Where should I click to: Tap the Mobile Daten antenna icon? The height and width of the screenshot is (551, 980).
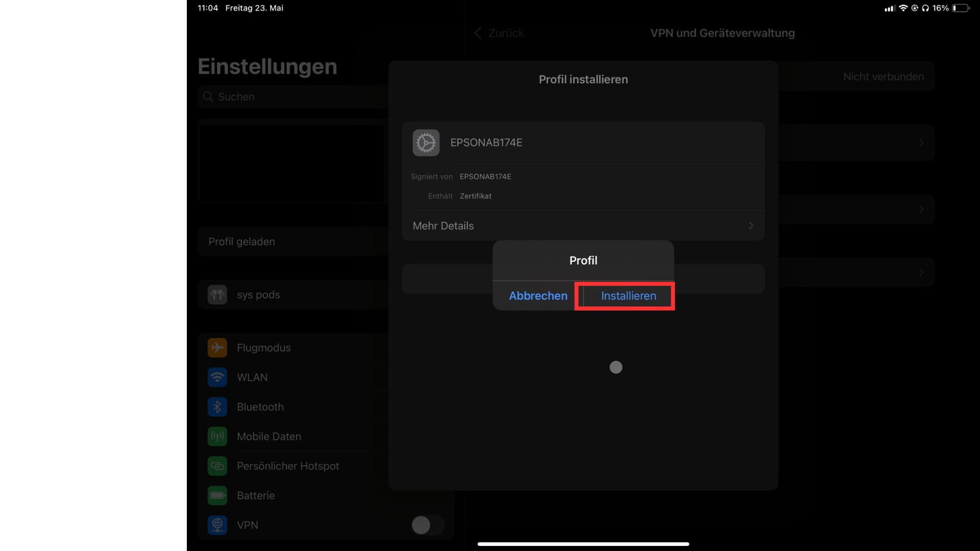coord(217,437)
